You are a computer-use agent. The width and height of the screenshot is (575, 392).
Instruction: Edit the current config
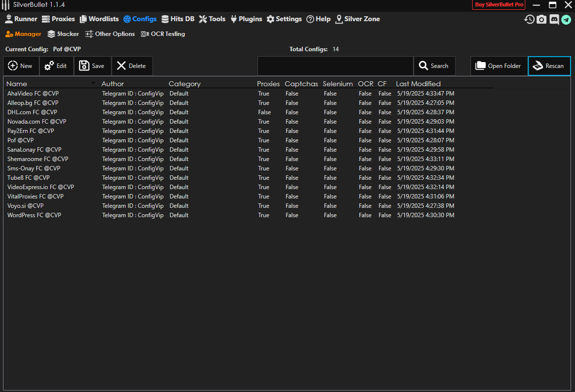click(x=57, y=66)
